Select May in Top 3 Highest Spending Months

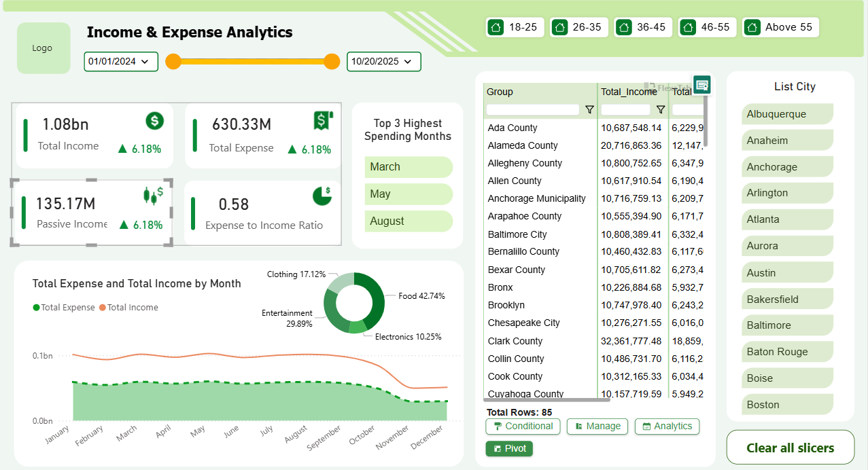(x=409, y=194)
